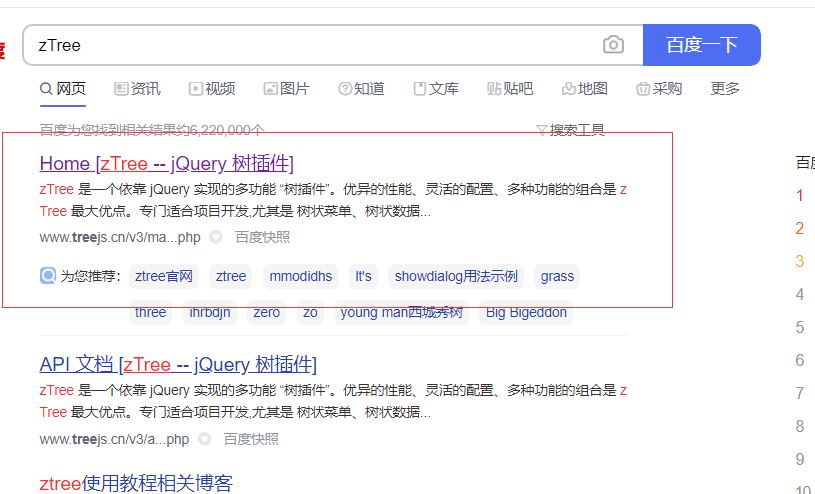Viewport: 815px width, 494px height.
Task: Click hot list rank number 8
Action: [x=800, y=426]
